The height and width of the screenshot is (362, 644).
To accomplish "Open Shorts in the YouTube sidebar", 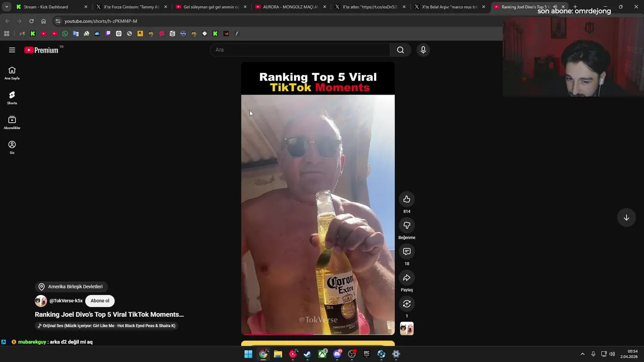I will (x=12, y=98).
